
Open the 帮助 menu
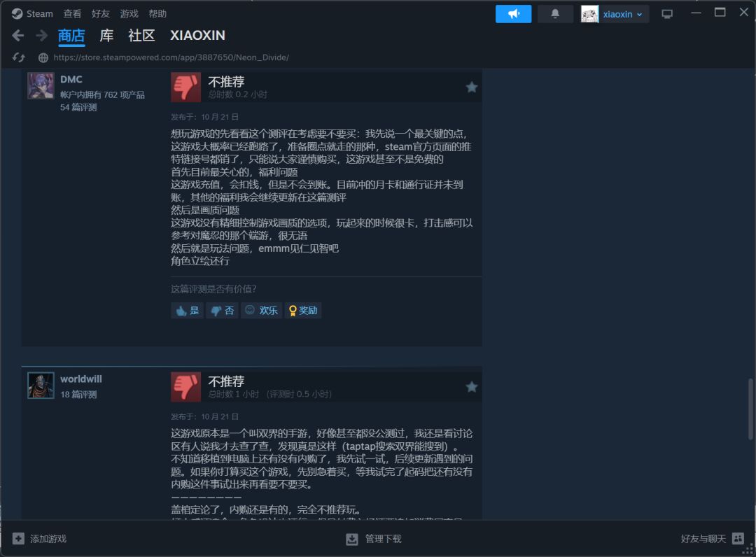point(157,13)
